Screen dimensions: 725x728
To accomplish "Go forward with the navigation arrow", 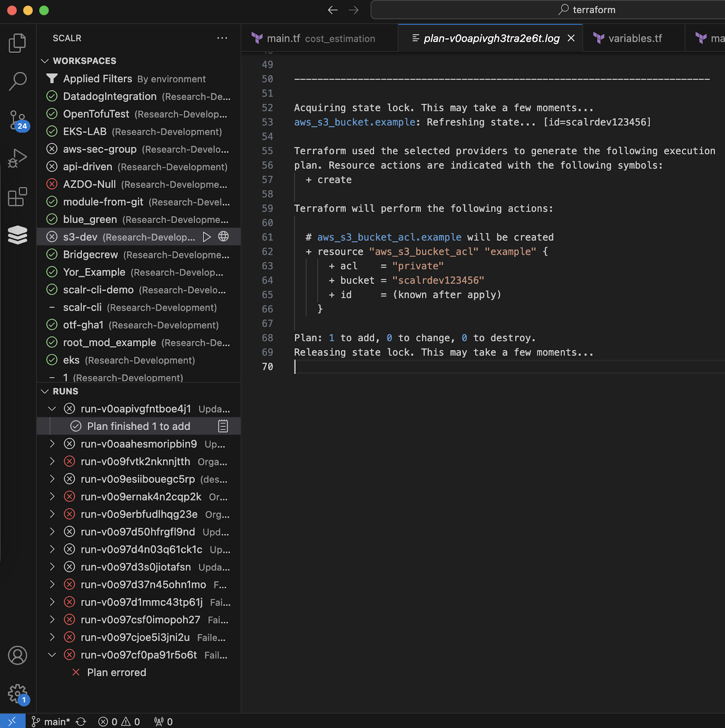I will click(354, 10).
